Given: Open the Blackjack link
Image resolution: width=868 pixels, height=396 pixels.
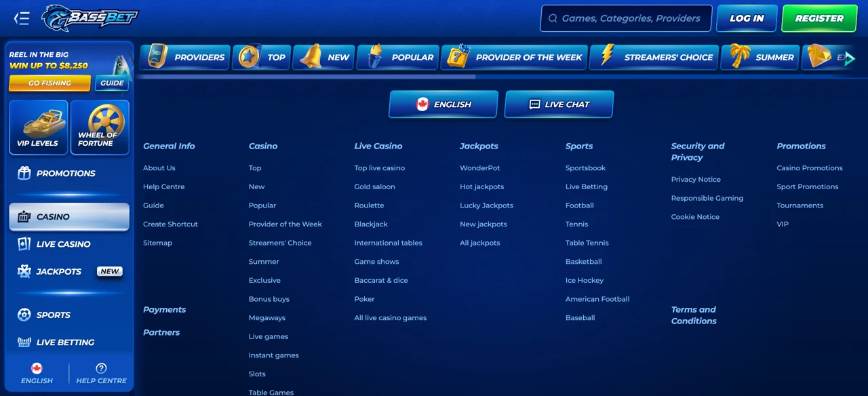Looking at the screenshot, I should point(371,224).
